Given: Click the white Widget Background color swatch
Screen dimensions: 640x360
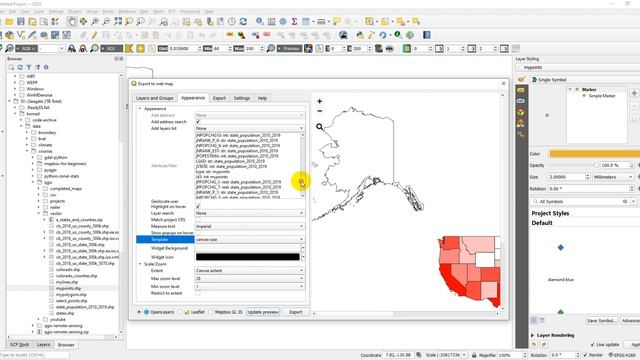Looking at the screenshot, I should click(x=248, y=248).
